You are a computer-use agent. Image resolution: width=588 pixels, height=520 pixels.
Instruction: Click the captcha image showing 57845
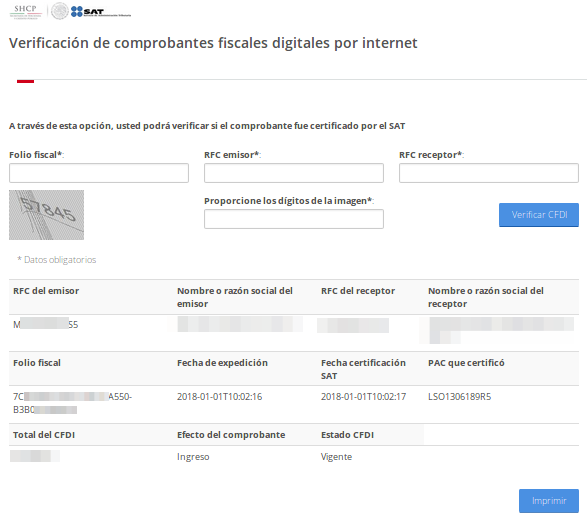[x=46, y=215]
